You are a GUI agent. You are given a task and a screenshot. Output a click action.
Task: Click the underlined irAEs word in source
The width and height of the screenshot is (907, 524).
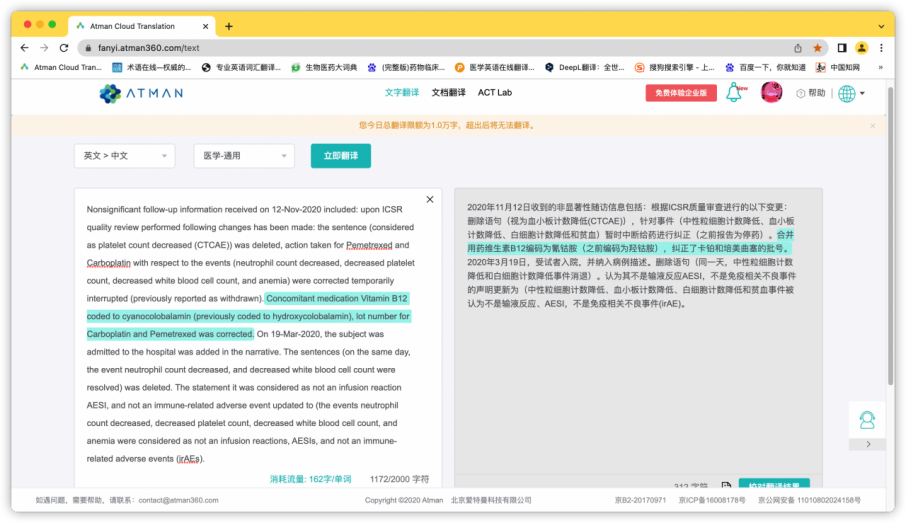click(x=190, y=459)
